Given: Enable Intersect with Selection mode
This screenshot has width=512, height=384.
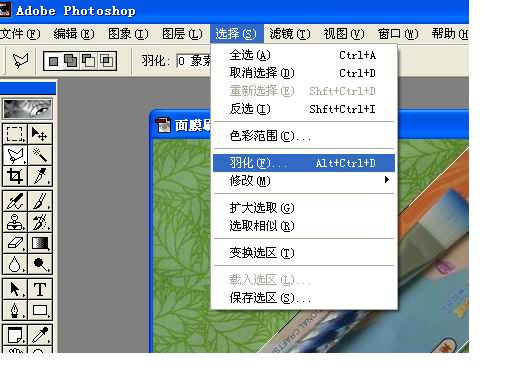Looking at the screenshot, I should pyautogui.click(x=107, y=61).
